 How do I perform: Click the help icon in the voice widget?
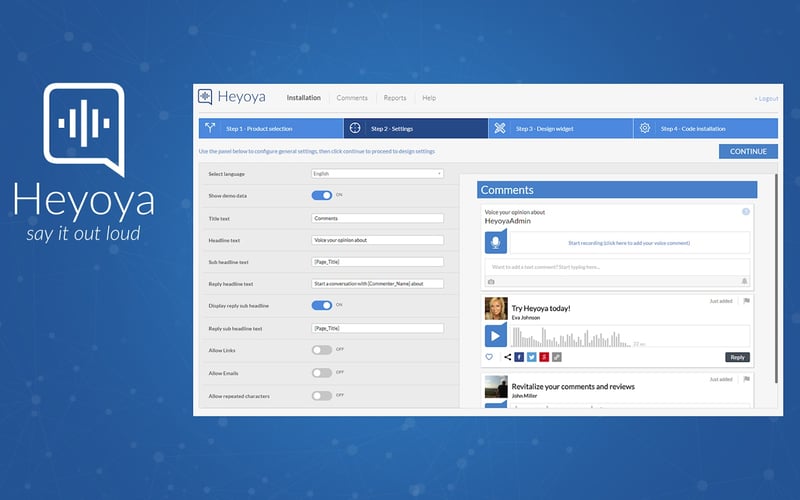click(x=745, y=211)
